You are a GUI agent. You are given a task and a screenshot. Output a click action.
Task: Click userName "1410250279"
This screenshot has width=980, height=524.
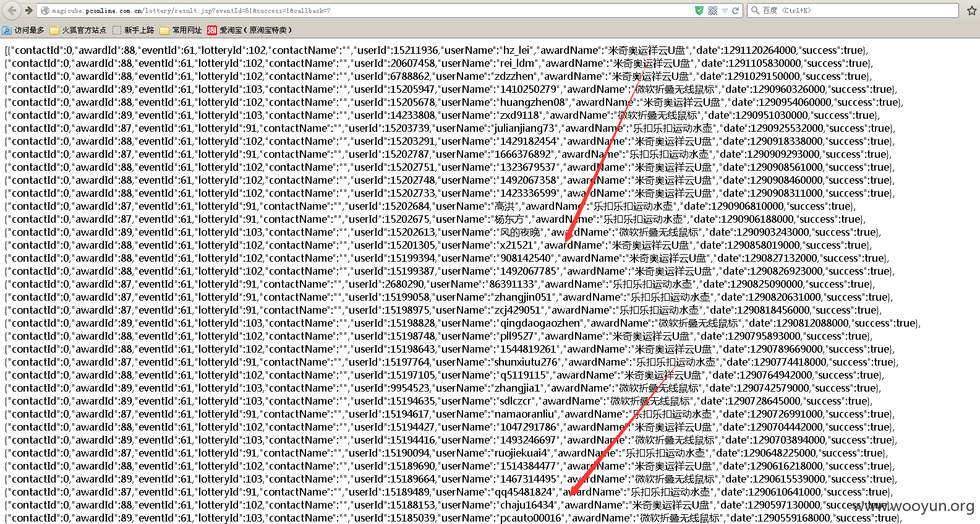(x=528, y=89)
